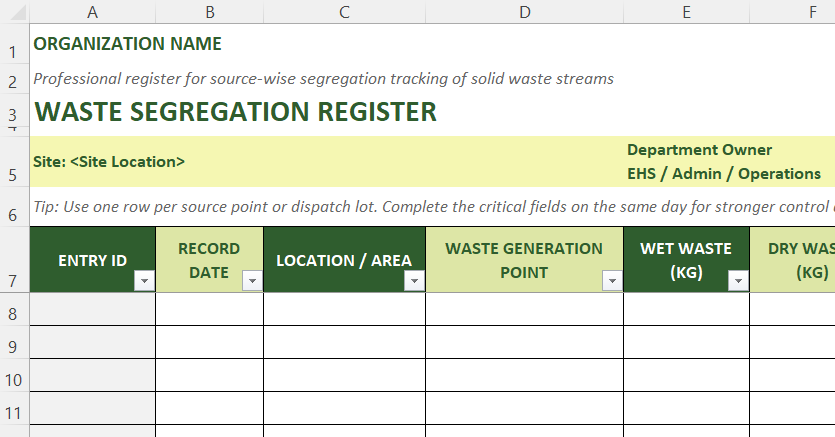Expand the LOCATION / AREA filter dropdown

pos(414,282)
